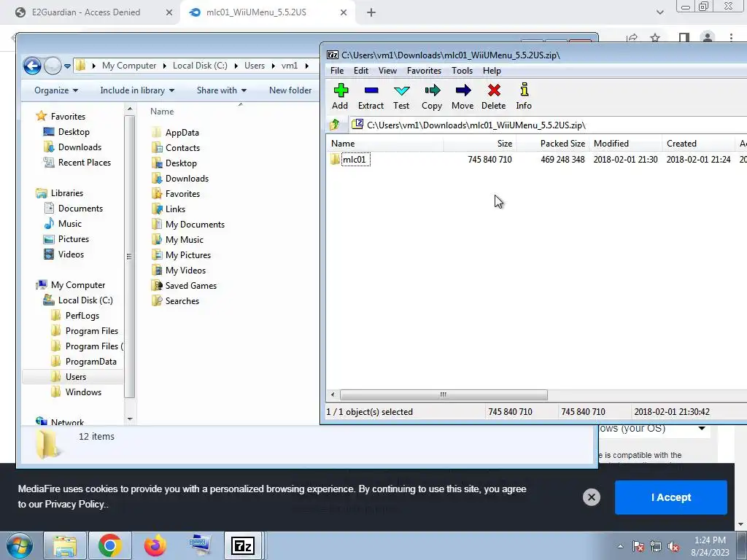The height and width of the screenshot is (560, 747).
Task: Expand Local Disk (C:) breadcrumb arrow
Action: pos(236,66)
